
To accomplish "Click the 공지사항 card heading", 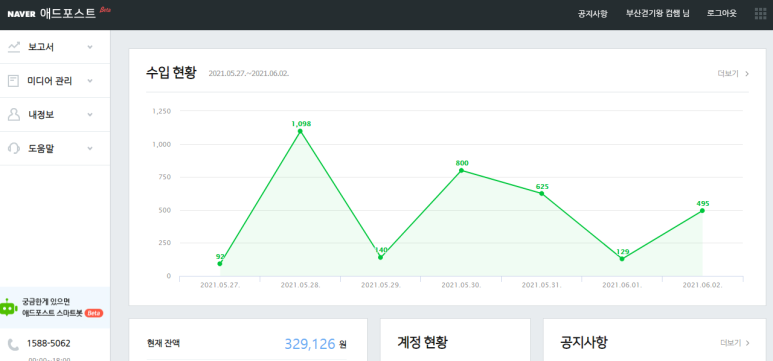I will click(x=584, y=343).
